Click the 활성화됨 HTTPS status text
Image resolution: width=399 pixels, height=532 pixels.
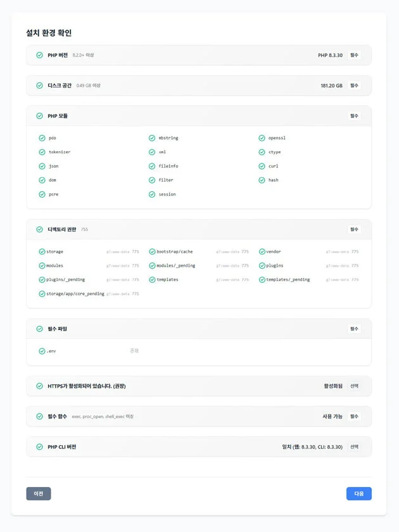click(x=333, y=386)
